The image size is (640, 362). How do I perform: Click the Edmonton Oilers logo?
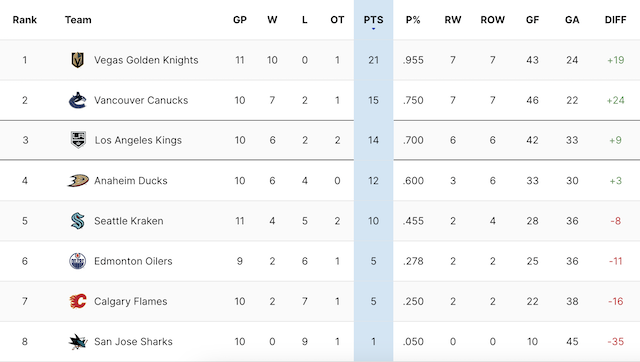[78, 261]
